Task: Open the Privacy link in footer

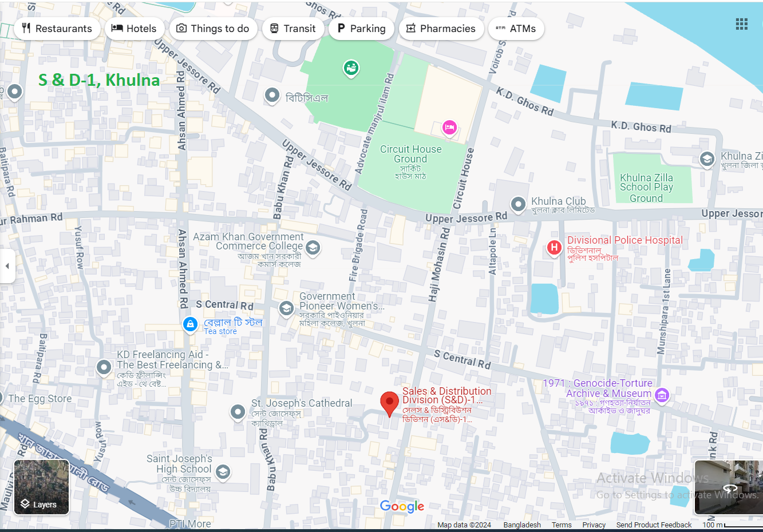Action: [x=594, y=525]
